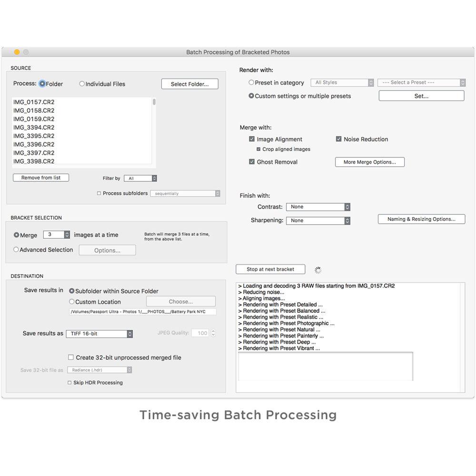This screenshot has height=476, width=476.
Task: Expand the Contrast dropdown
Action: [318, 207]
